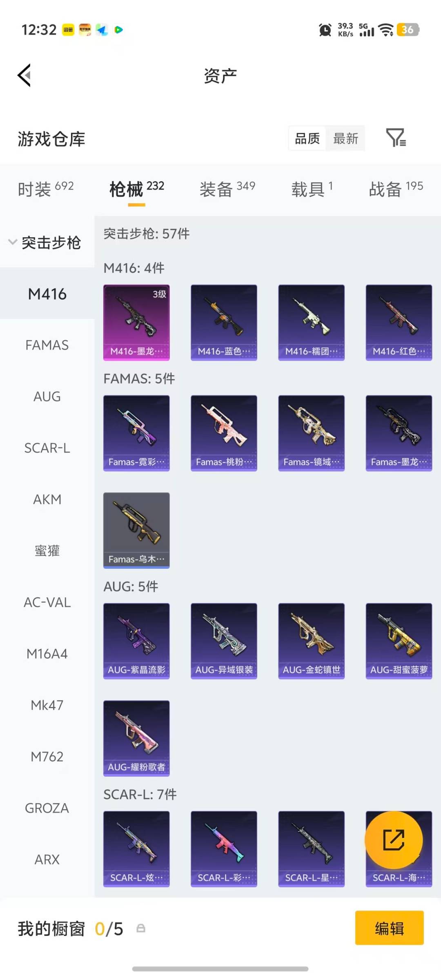Collapse the 突击步枪 category

tap(45, 243)
